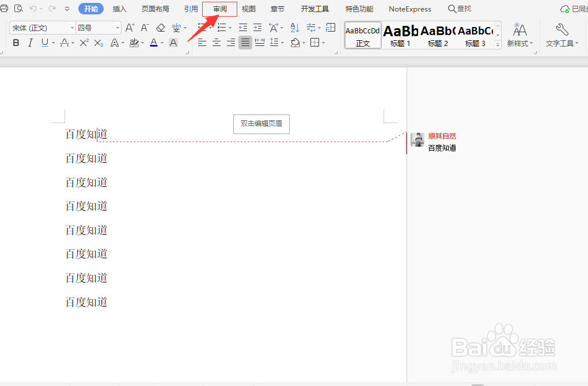The width and height of the screenshot is (588, 386).
Task: Click 查找 search button
Action: coord(460,9)
